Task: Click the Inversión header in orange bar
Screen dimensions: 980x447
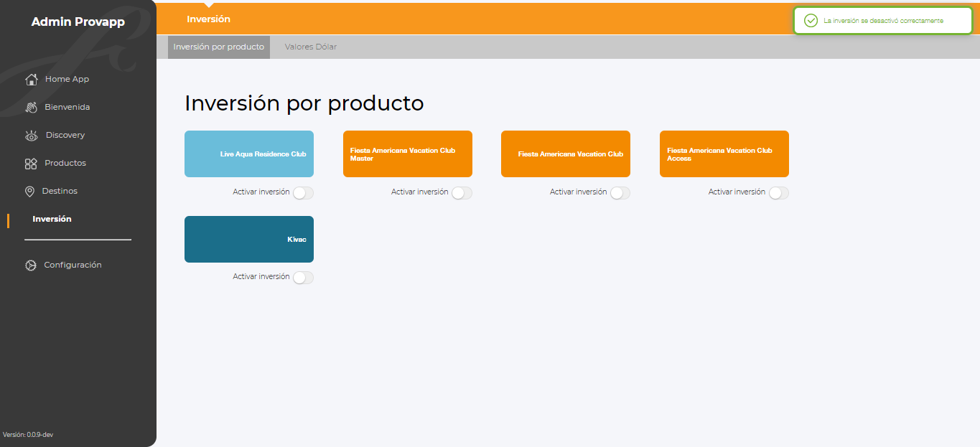Action: pos(208,19)
